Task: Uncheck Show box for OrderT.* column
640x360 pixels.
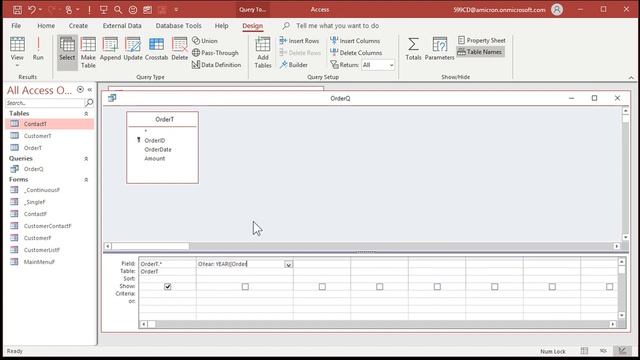Action: 168,287
